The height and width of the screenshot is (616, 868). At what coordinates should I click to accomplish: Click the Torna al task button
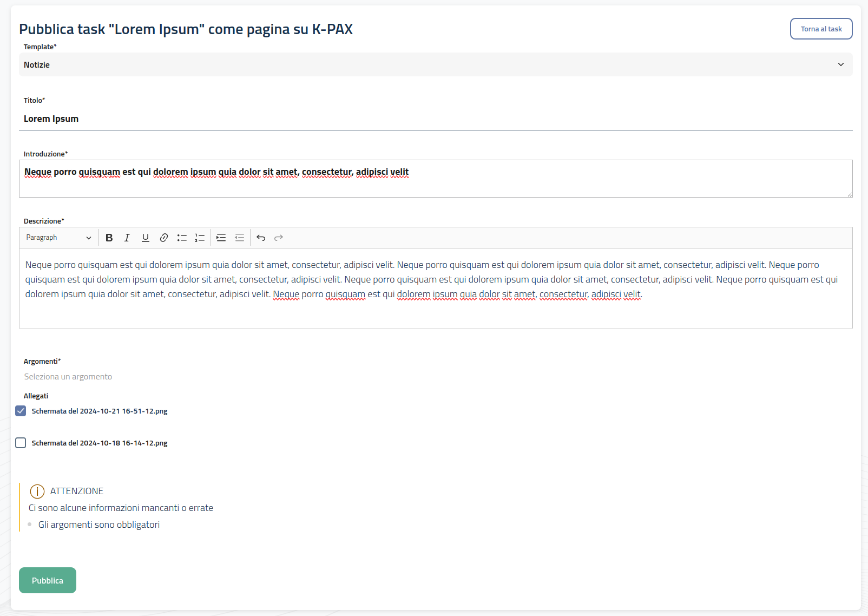click(x=821, y=29)
